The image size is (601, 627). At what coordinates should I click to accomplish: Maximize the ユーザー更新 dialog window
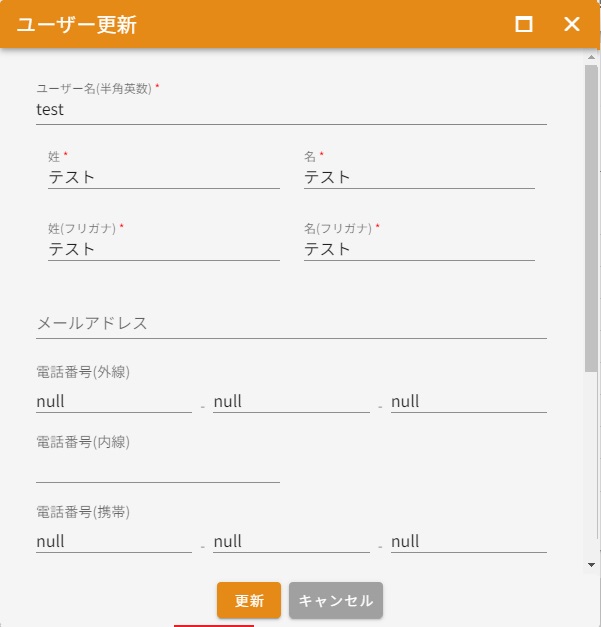(x=524, y=24)
